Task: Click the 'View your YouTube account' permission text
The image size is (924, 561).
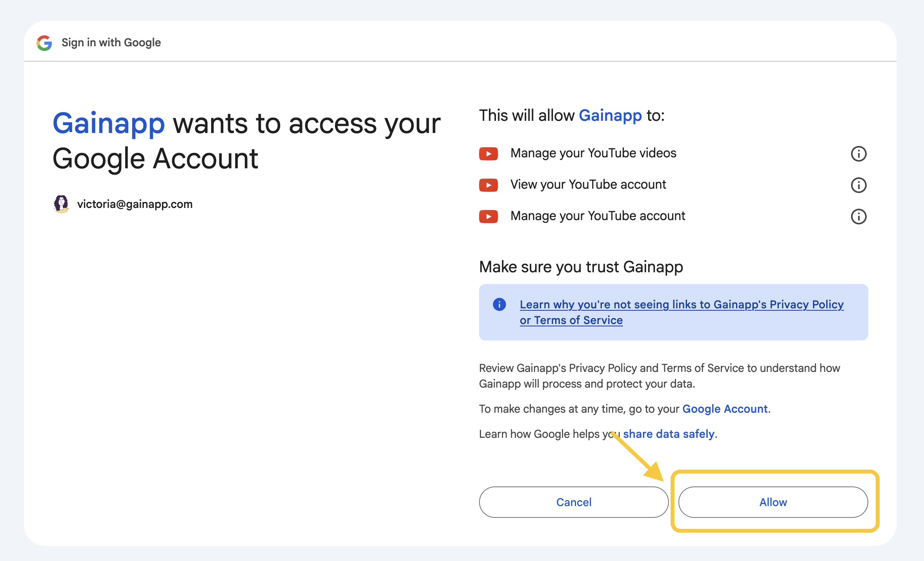Action: point(588,184)
